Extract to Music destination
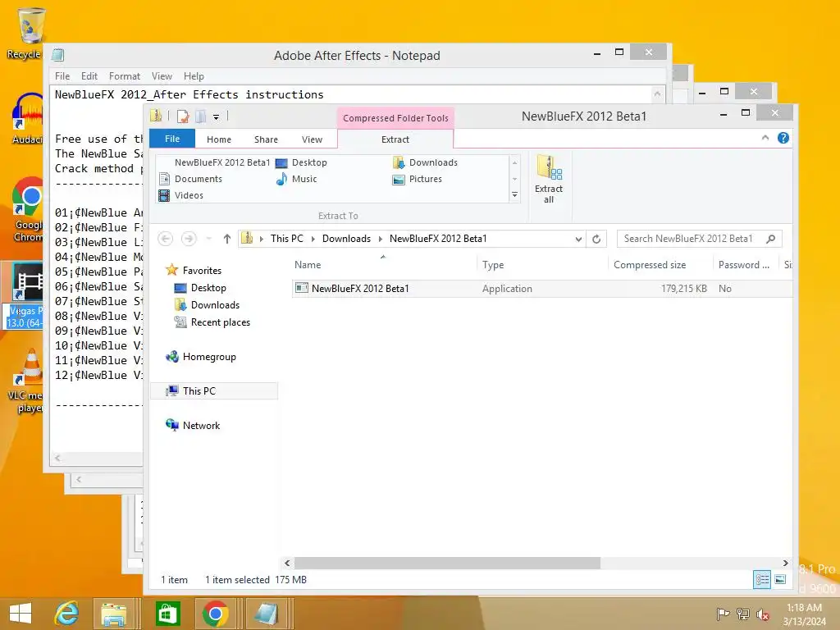This screenshot has height=630, width=840. 297,179
